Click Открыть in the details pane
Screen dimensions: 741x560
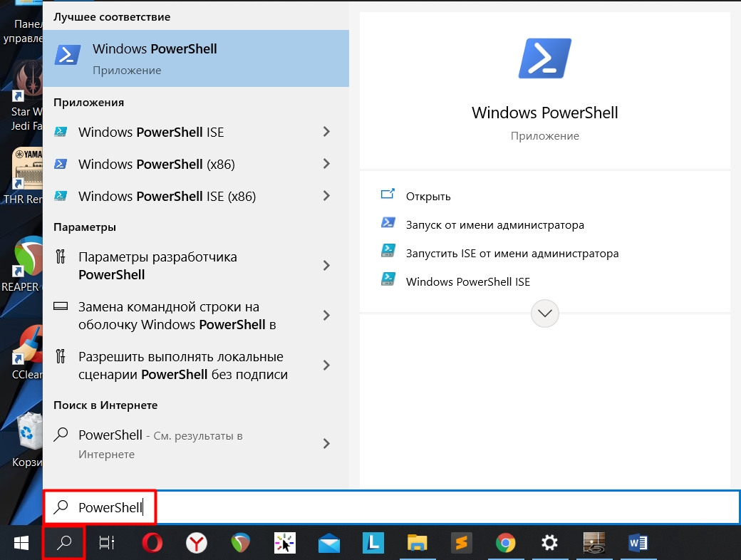428,196
